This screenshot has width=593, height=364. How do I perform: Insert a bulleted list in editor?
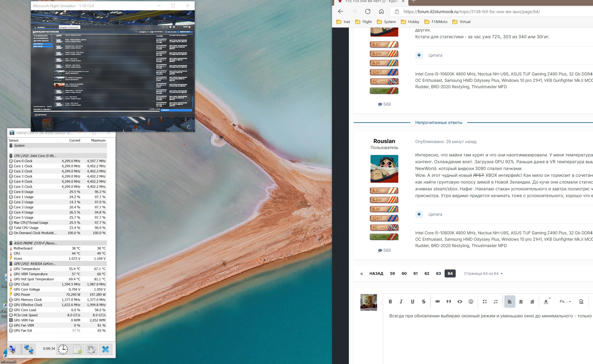[485, 301]
